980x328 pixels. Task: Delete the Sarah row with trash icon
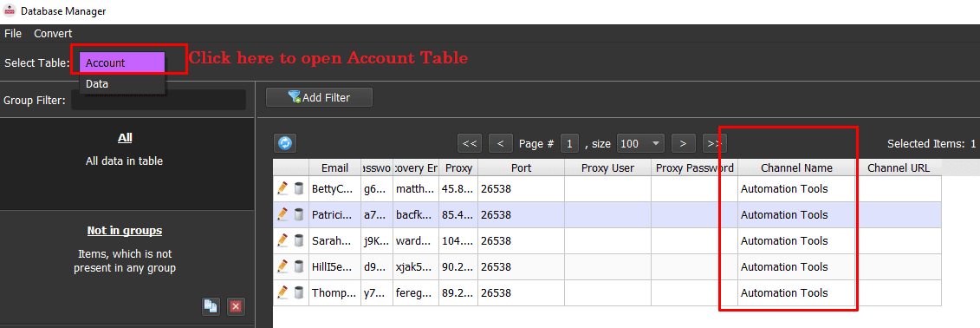coord(299,240)
